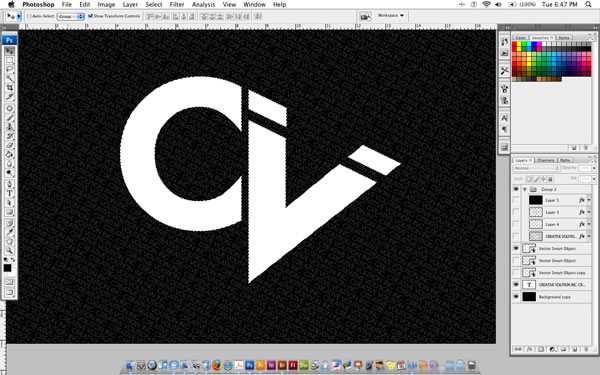Select the Move tool in the toolbox
Image resolution: width=600 pixels, height=375 pixels.
pyautogui.click(x=10, y=51)
